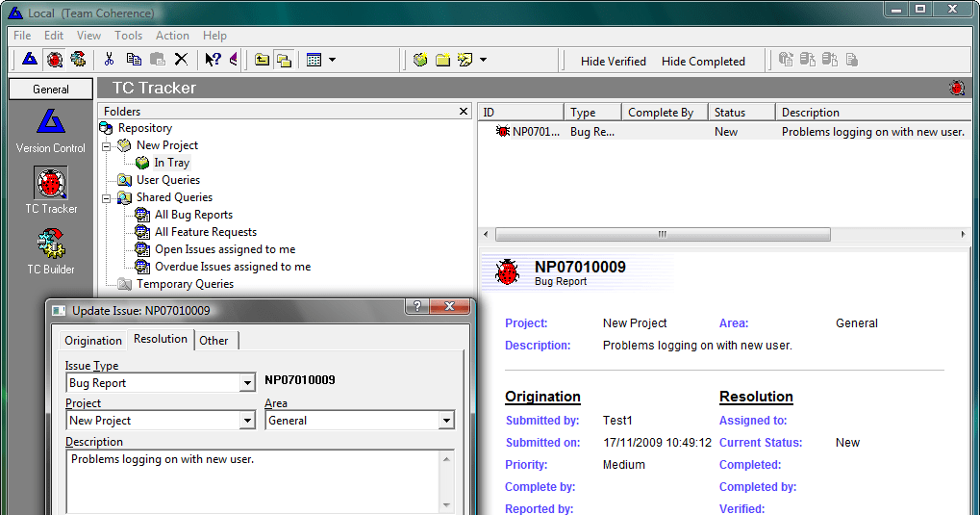Click the Delete X toolbar icon
Screen dimensions: 980x515
pos(181,60)
